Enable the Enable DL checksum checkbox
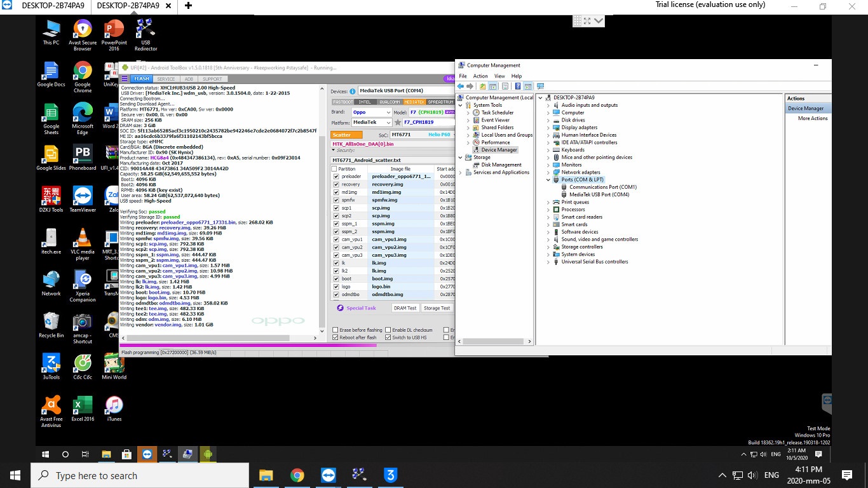This screenshot has height=488, width=868. point(388,330)
